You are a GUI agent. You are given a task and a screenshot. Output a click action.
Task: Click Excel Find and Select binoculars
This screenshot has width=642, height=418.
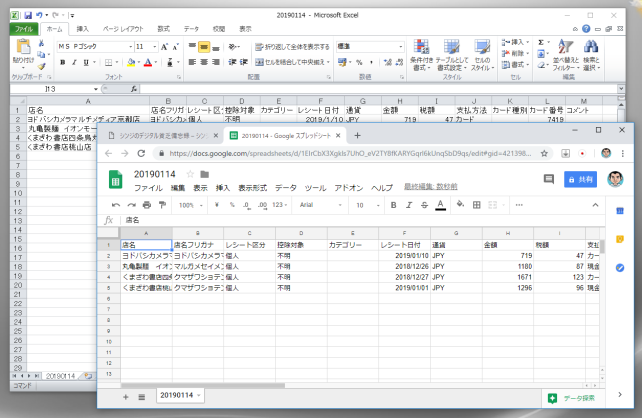591,47
